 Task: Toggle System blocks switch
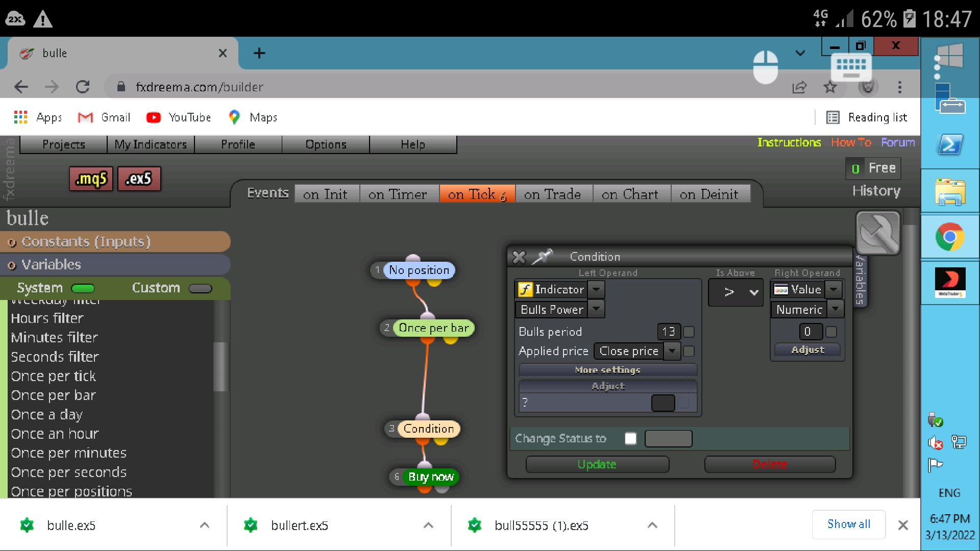83,289
